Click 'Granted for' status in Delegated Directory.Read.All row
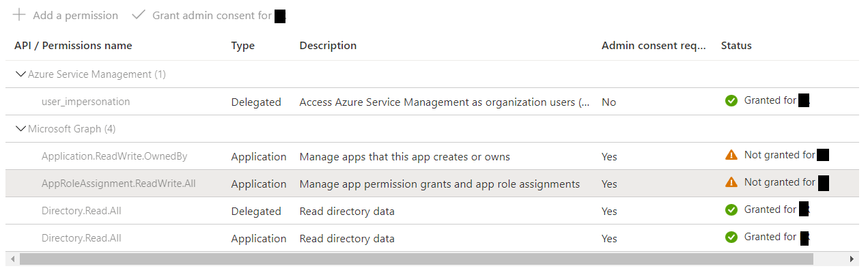Image resolution: width=868 pixels, height=275 pixels. pos(770,209)
